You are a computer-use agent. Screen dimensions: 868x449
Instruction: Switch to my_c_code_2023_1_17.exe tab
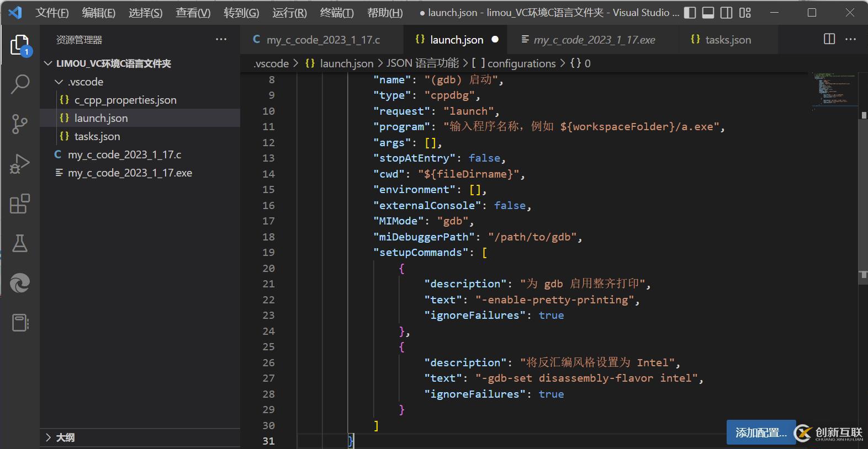[x=594, y=39]
